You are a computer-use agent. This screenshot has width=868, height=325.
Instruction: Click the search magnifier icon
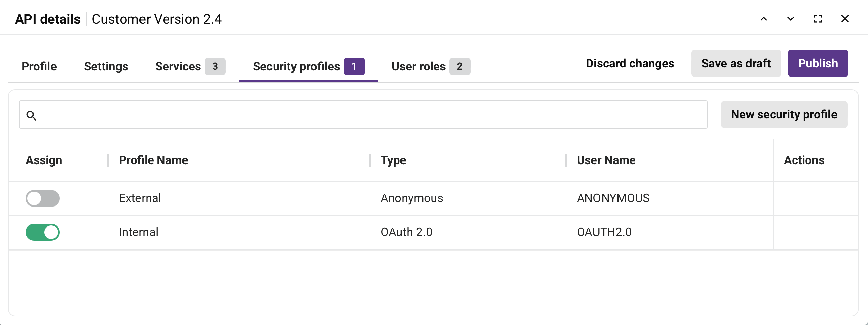point(32,115)
